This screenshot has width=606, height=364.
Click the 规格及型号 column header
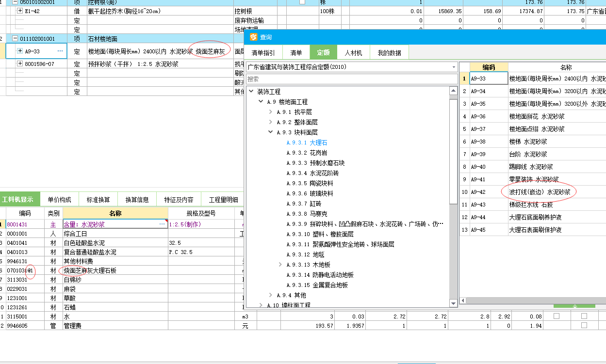(x=201, y=213)
